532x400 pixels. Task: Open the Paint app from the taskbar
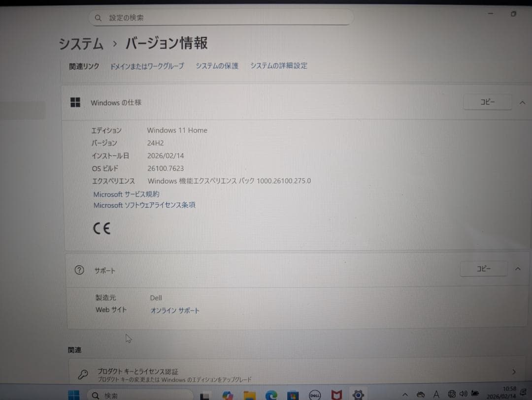(228, 395)
